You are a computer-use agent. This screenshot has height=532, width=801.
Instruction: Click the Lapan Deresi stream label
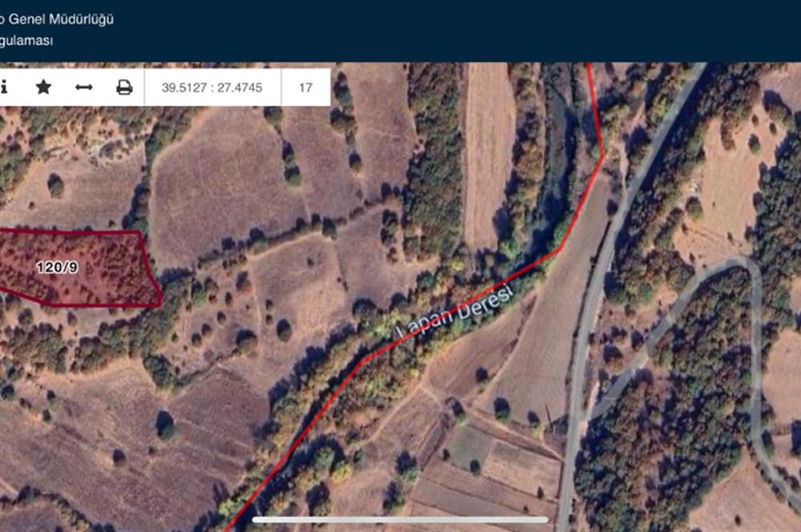click(455, 312)
